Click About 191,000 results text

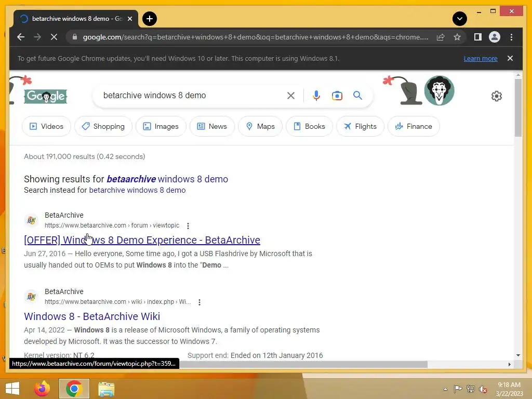click(x=85, y=156)
